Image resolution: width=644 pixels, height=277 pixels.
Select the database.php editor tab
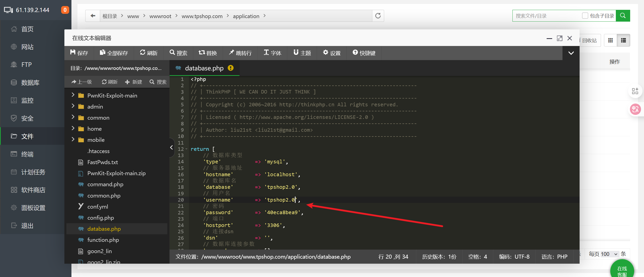204,68
